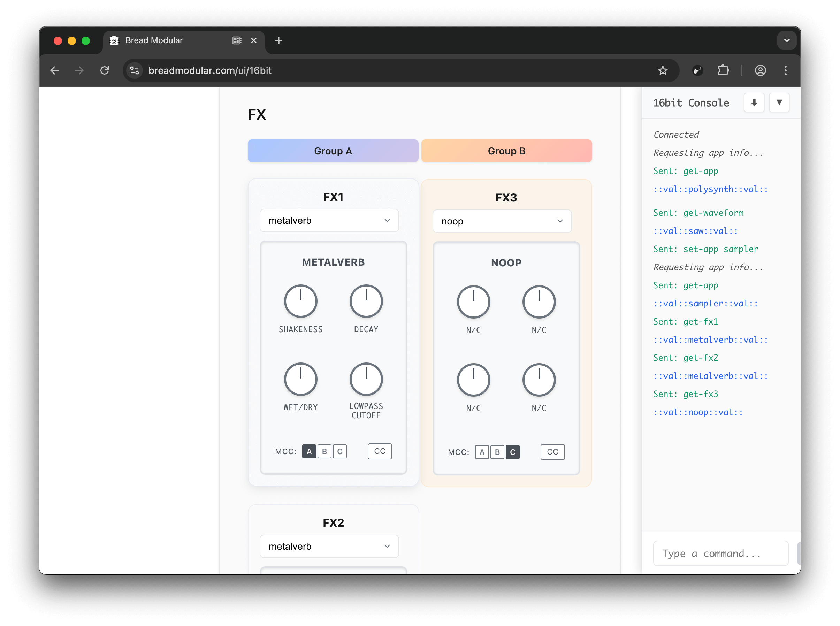Screen dimensions: 840x626
Task: Select the Group A button
Action: pos(333,151)
